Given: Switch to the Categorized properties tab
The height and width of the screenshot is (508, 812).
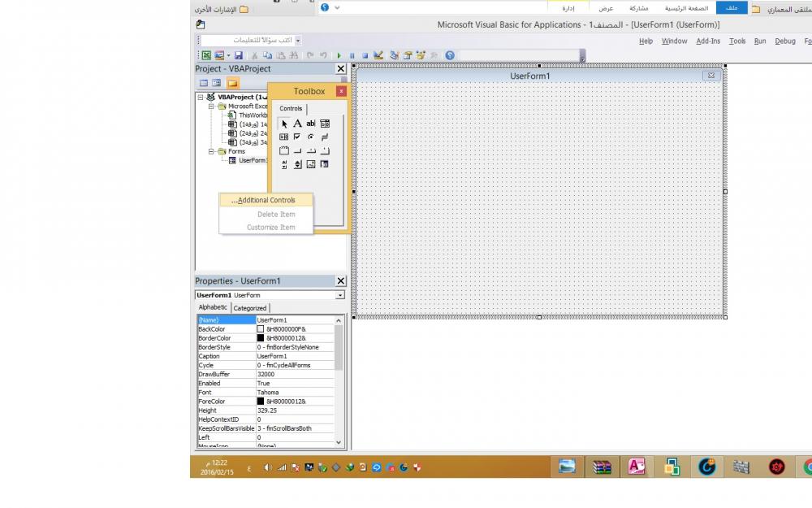Looking at the screenshot, I should 249,308.
